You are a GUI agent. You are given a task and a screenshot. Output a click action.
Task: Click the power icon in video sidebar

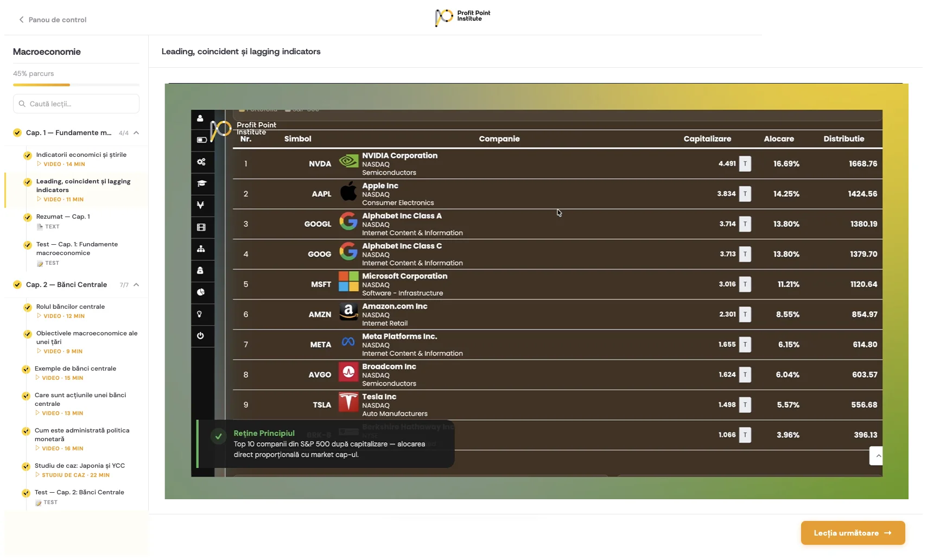[200, 335]
